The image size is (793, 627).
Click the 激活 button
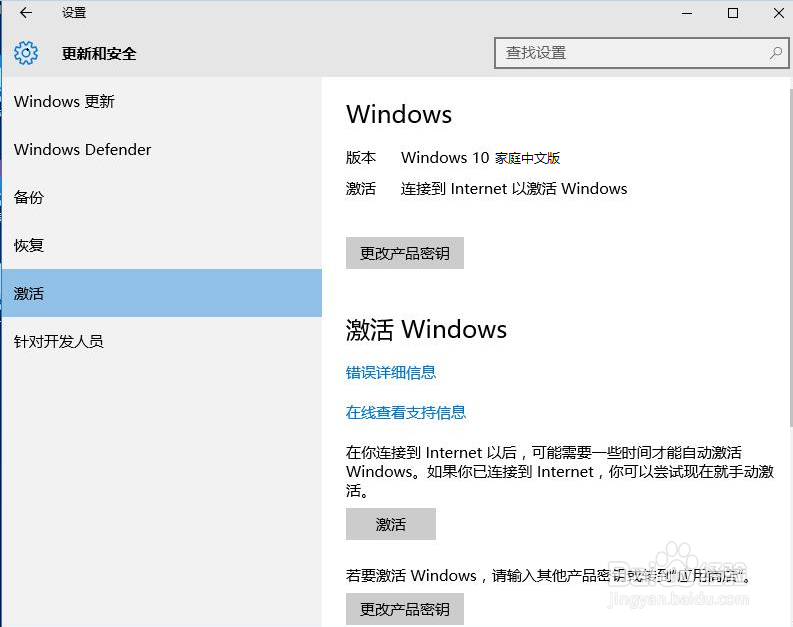tap(390, 524)
